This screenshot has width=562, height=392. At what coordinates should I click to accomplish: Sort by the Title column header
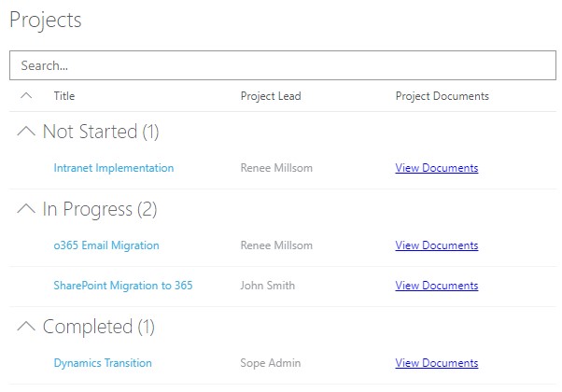pos(64,96)
